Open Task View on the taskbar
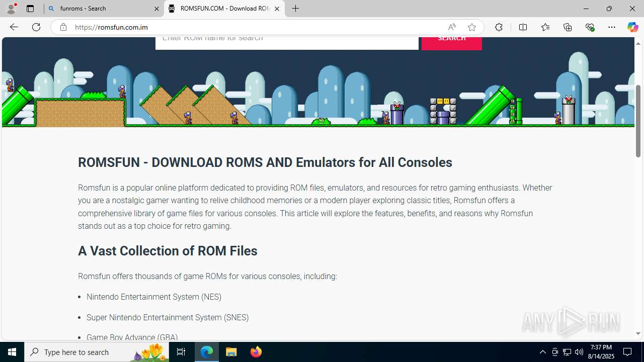 coord(181,352)
